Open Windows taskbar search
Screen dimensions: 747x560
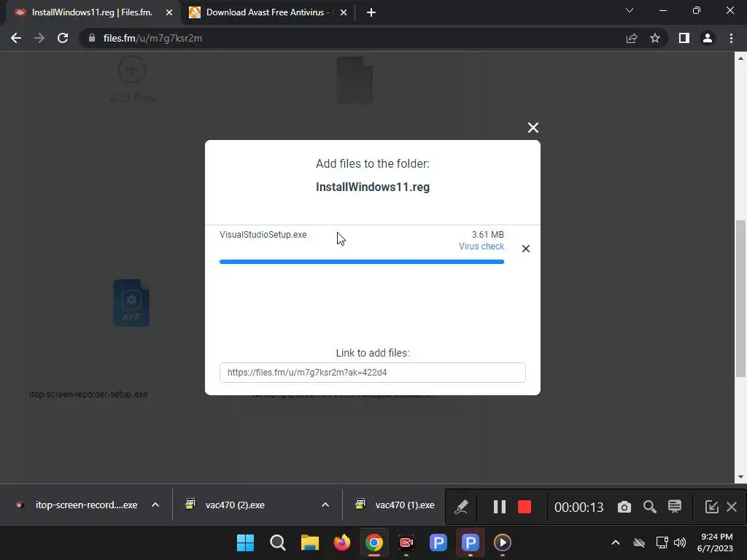coord(278,542)
